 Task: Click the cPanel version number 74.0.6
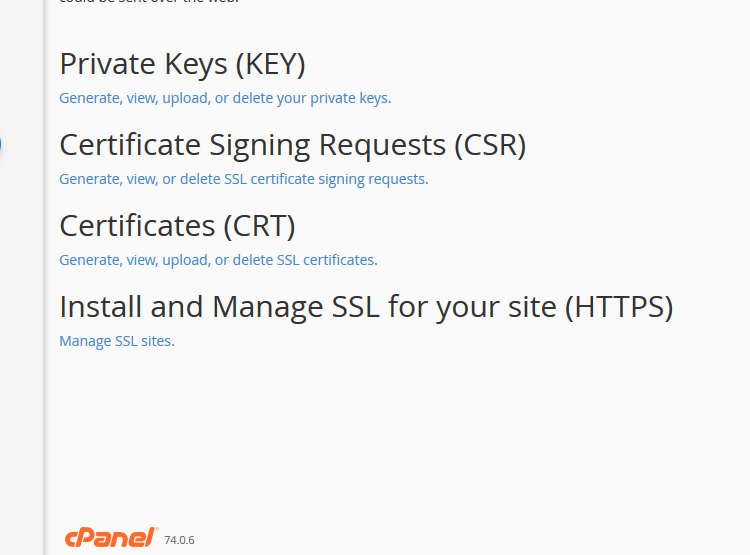pos(179,540)
